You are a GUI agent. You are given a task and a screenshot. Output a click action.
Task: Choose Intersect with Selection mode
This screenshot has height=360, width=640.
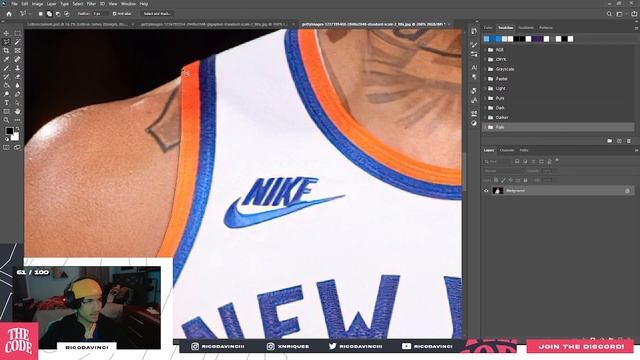67,14
